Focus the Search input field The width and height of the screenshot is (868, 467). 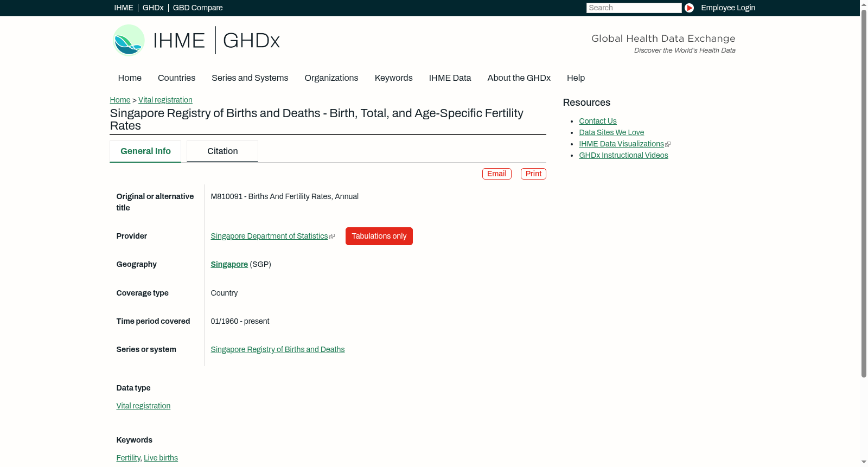pos(634,8)
